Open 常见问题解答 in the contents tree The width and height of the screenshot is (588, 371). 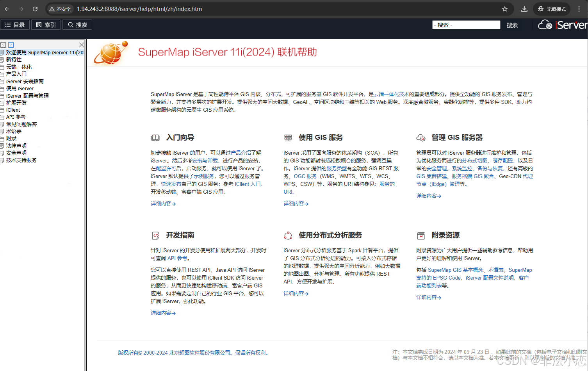(x=21, y=124)
